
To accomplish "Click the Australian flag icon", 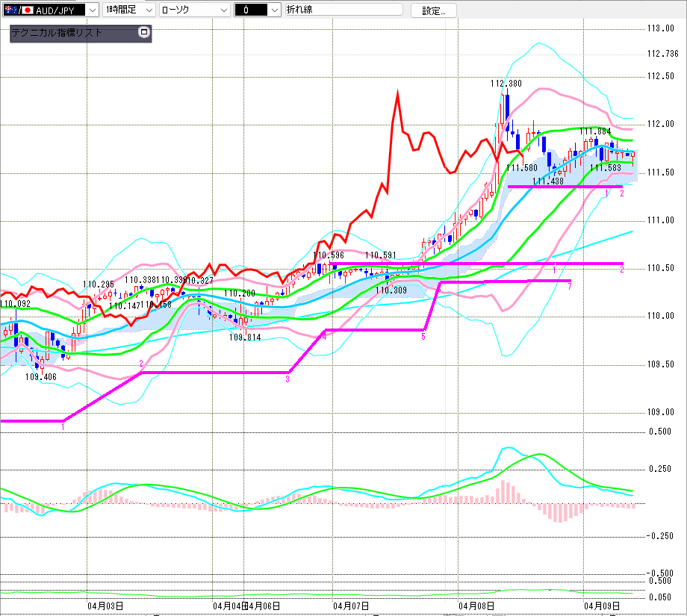I will tap(10, 10).
